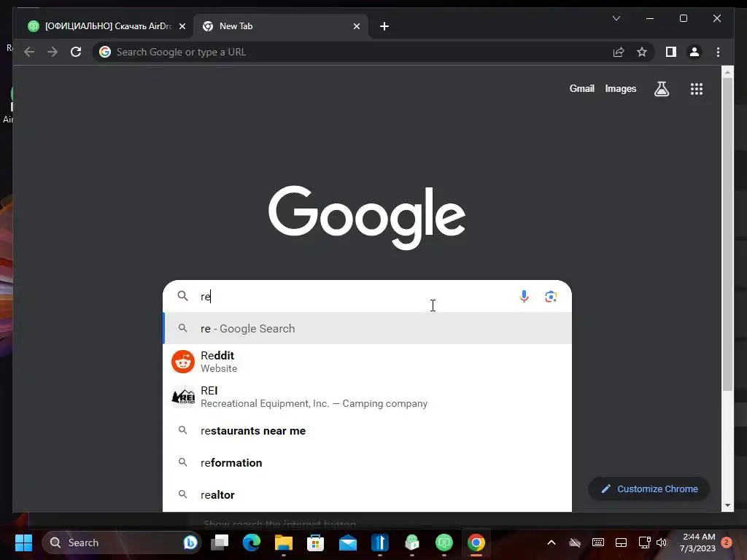Click the Google logo doodle

[x=367, y=217]
